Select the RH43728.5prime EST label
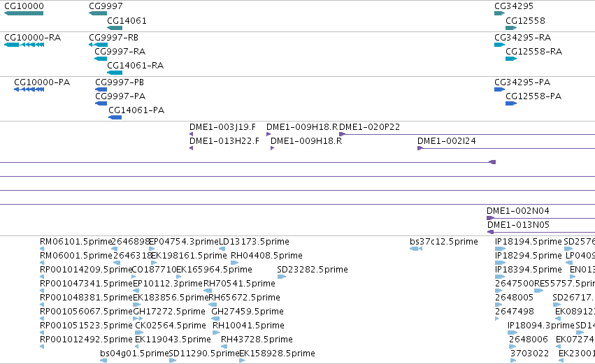Image resolution: width=595 pixels, height=364 pixels. tap(257, 340)
